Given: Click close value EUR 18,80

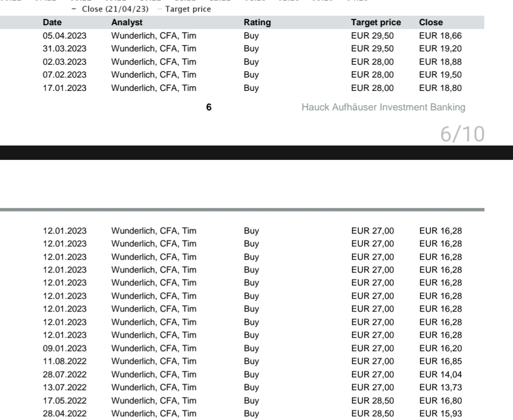Looking at the screenshot, I should [440, 88].
